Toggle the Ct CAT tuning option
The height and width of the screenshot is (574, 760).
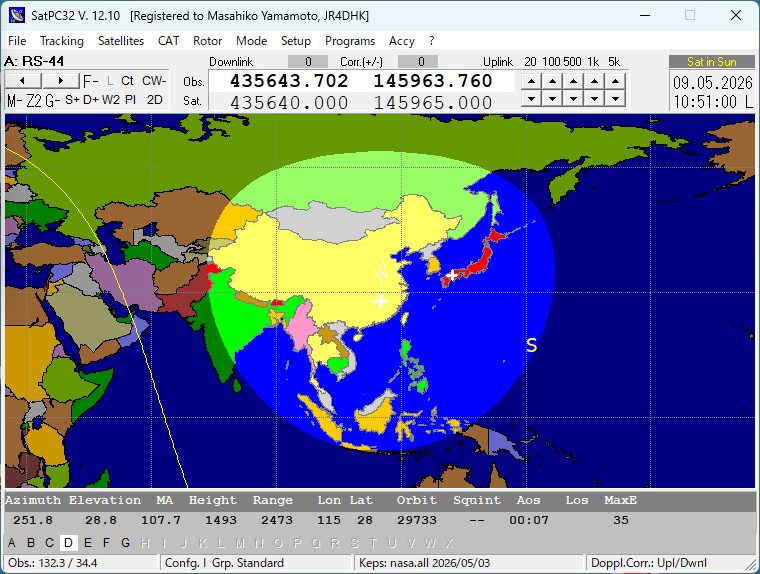(127, 81)
